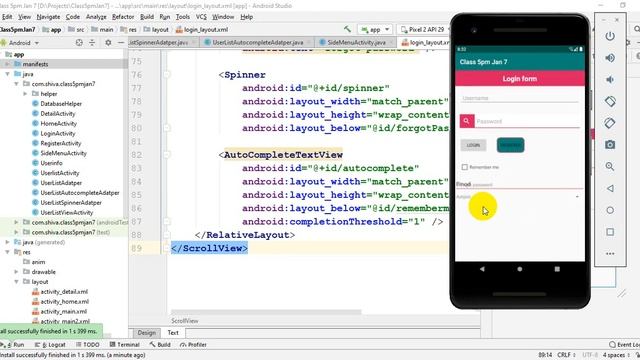640x360 pixels.
Task: Click the UTF-8 encoding in status bar
Action: tap(590, 355)
